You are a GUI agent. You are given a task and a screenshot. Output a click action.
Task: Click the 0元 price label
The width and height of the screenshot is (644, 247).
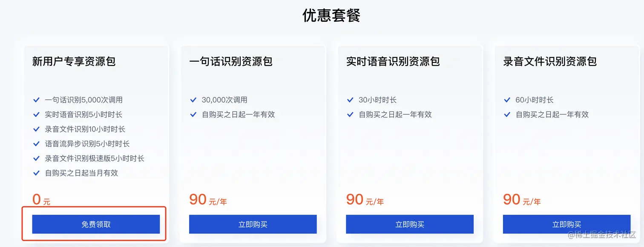[41, 200]
